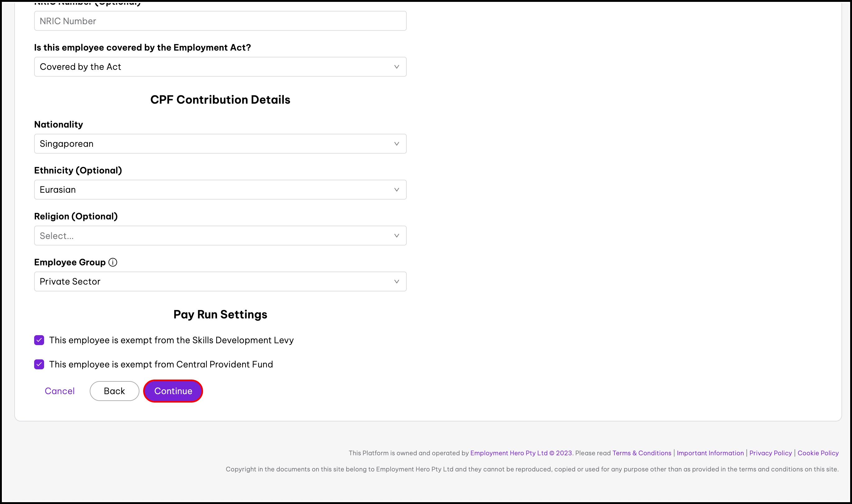Click the Cancel link
The image size is (852, 504).
click(59, 391)
